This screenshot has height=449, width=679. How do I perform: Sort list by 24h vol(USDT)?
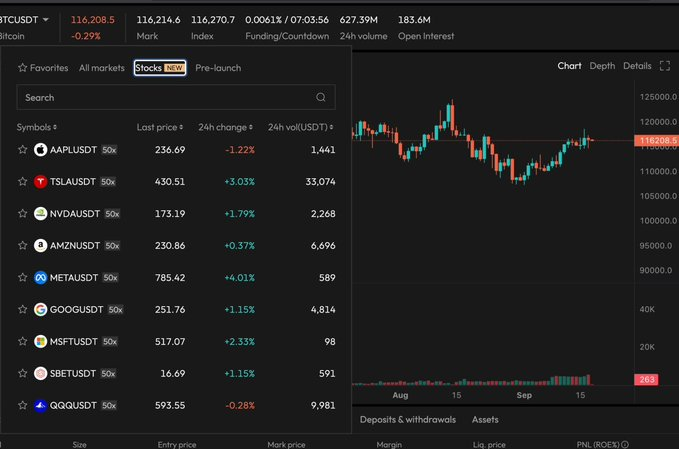pyautogui.click(x=301, y=127)
